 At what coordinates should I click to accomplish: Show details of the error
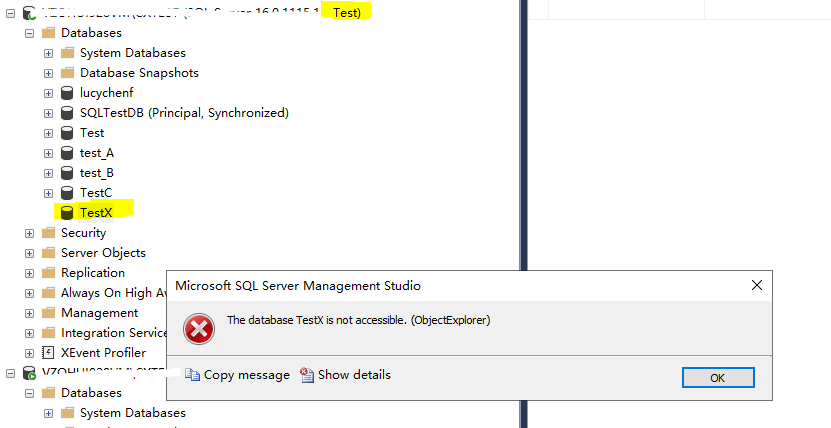(x=345, y=375)
